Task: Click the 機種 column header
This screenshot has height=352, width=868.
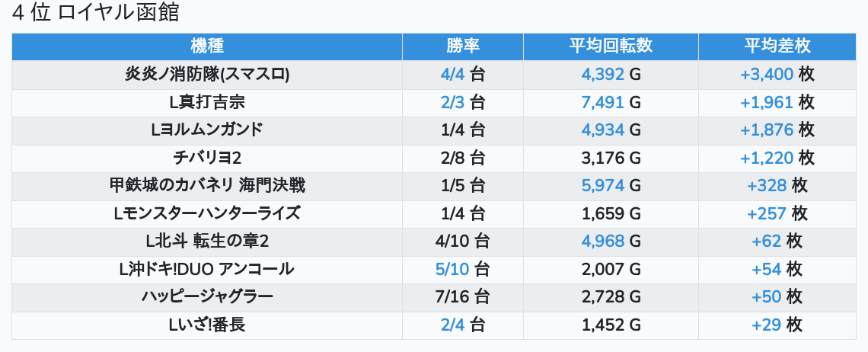Action: coord(207,46)
